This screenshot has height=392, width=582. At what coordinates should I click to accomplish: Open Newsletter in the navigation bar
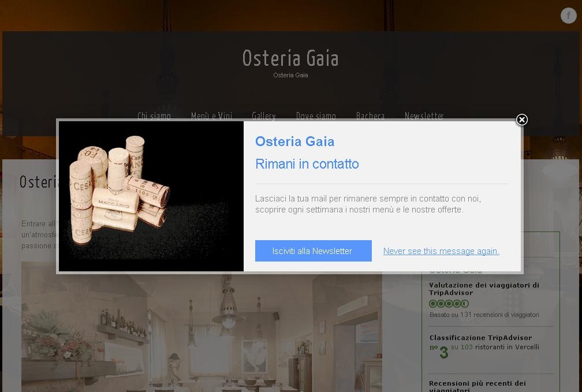[x=424, y=116]
